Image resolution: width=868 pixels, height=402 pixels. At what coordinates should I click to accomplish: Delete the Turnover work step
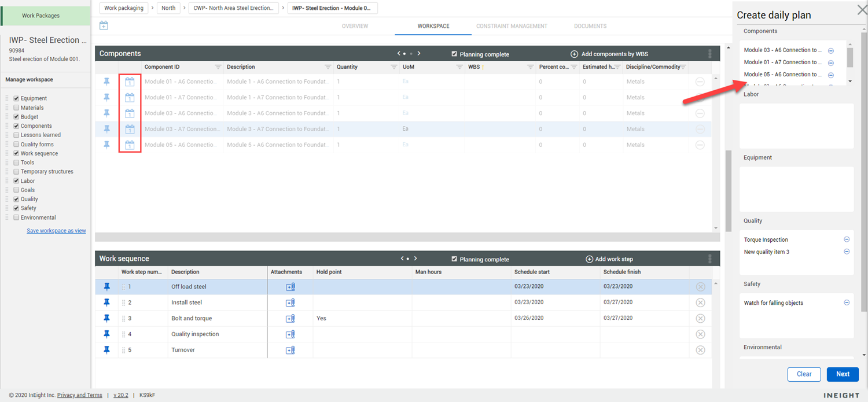click(x=700, y=350)
